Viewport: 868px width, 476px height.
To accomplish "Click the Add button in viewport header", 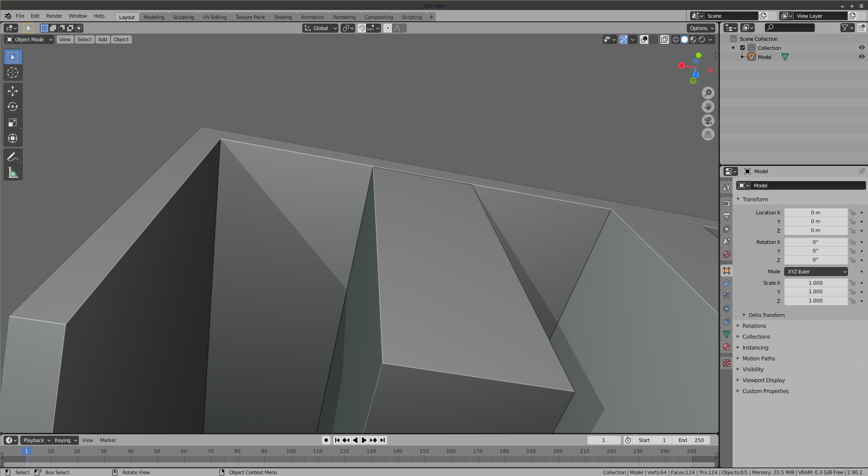I will coord(103,39).
